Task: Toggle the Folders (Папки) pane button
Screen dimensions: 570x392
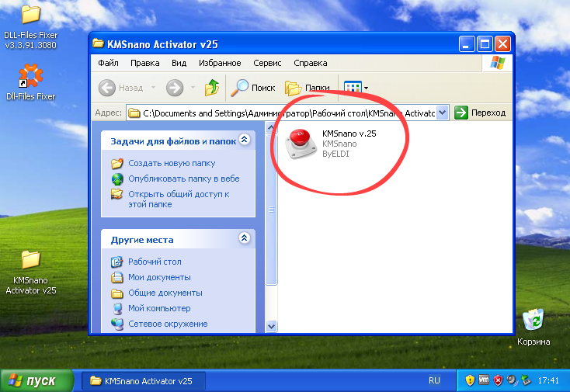Action: point(308,88)
